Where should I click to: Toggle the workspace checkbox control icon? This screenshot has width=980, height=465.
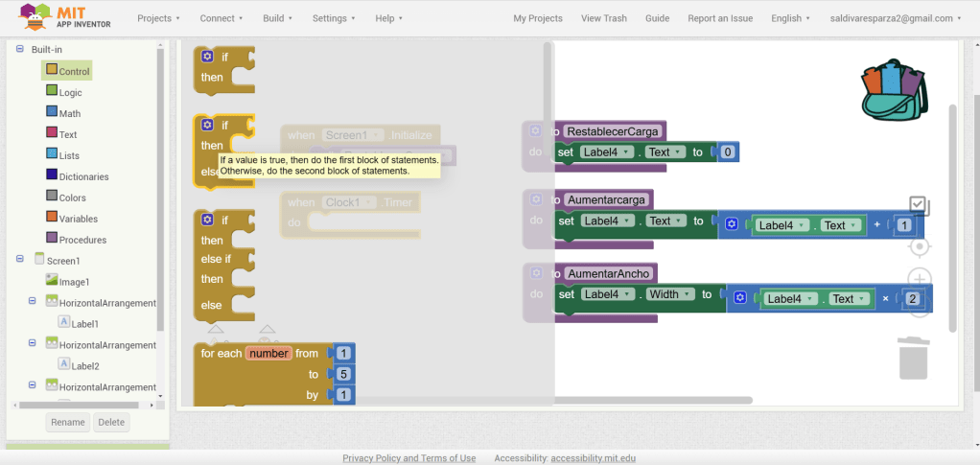[x=919, y=205]
